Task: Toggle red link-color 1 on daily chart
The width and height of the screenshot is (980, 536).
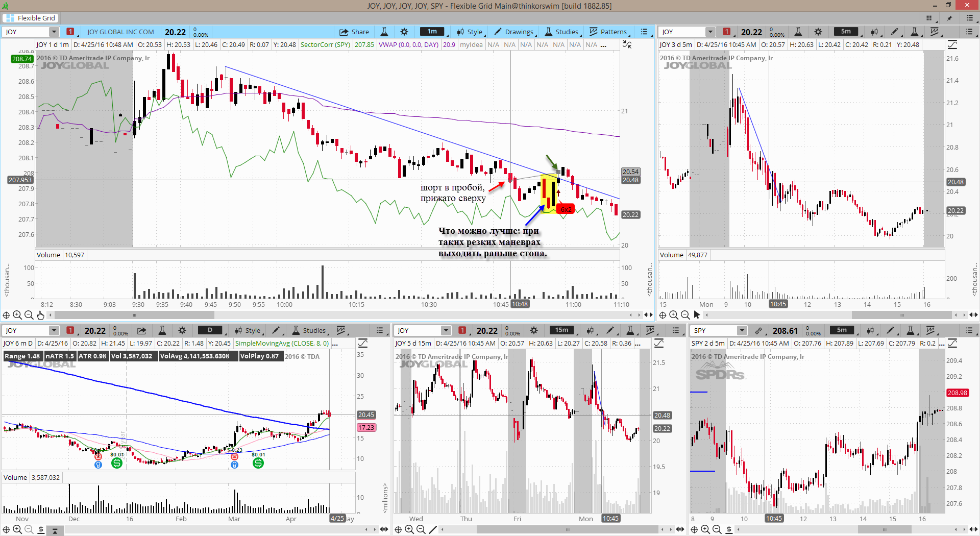Action: coord(70,330)
